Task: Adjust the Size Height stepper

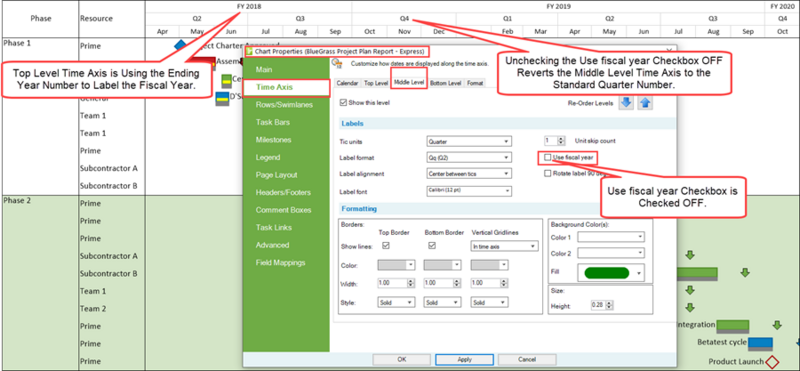Action: coord(610,305)
